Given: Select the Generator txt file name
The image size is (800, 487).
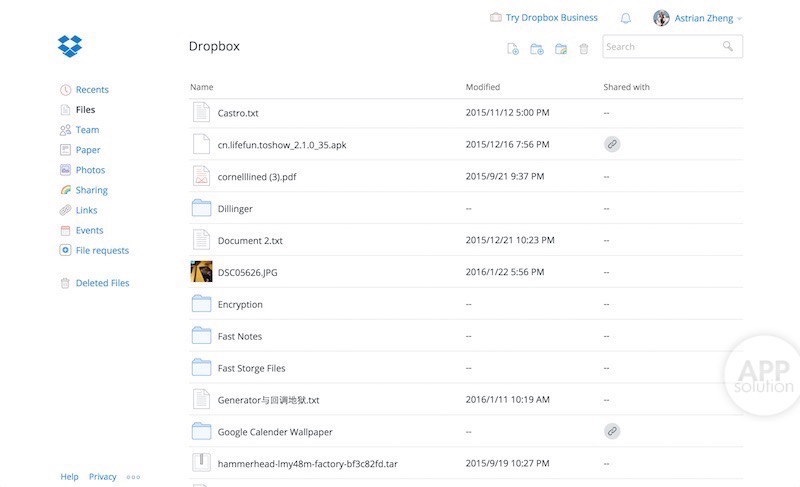Looking at the screenshot, I should pyautogui.click(x=268, y=400).
